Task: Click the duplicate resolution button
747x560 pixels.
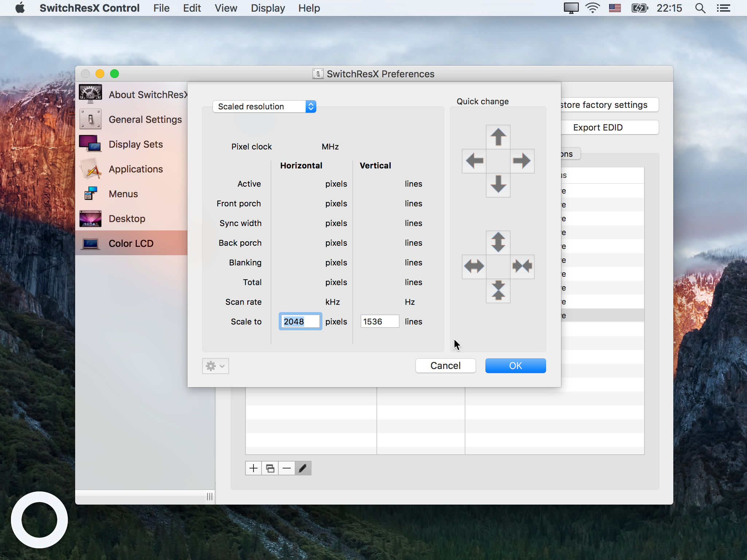Action: [270, 468]
